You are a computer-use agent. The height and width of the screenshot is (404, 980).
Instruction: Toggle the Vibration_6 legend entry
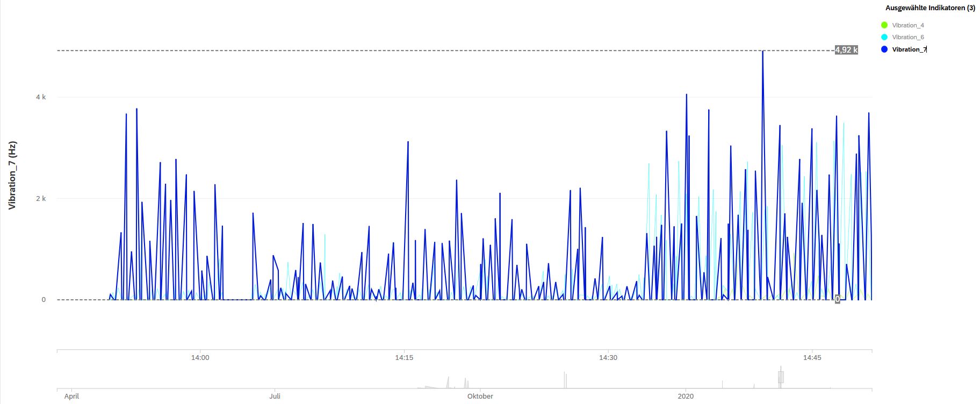[902, 37]
